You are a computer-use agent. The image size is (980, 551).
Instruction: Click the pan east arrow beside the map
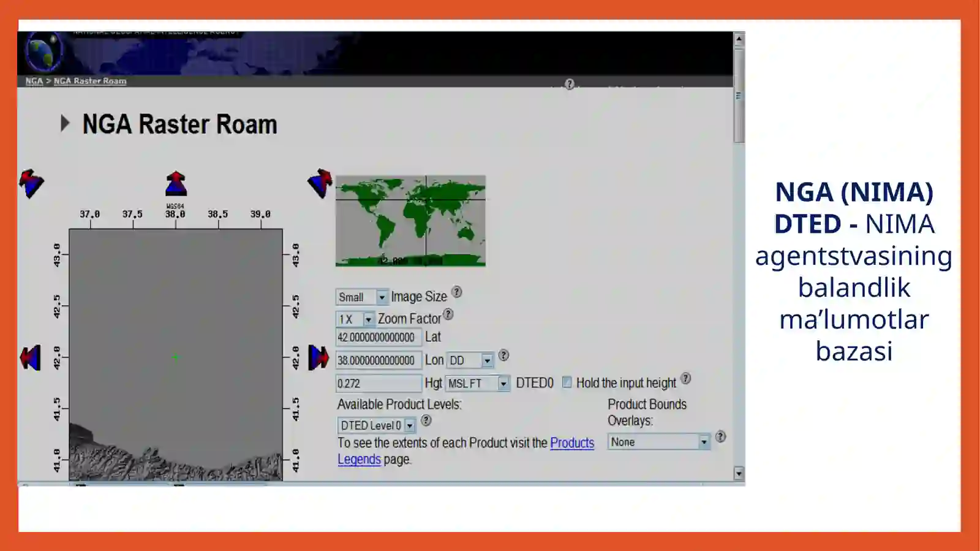coord(318,357)
